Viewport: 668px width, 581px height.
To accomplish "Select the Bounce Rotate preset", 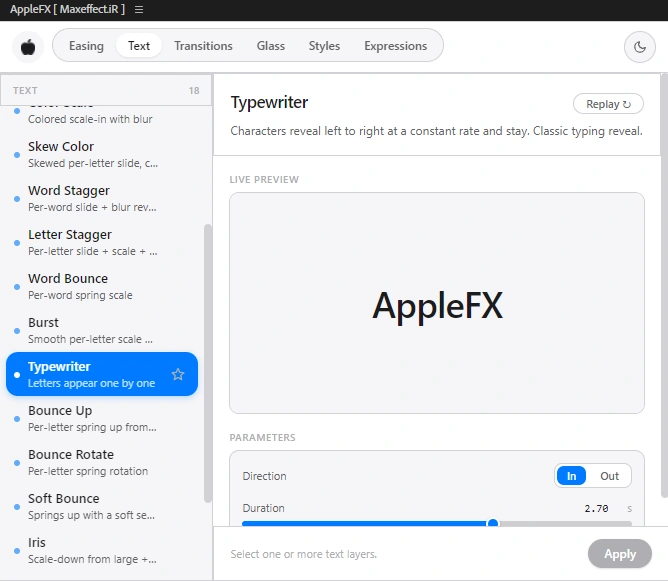I will coord(102,462).
